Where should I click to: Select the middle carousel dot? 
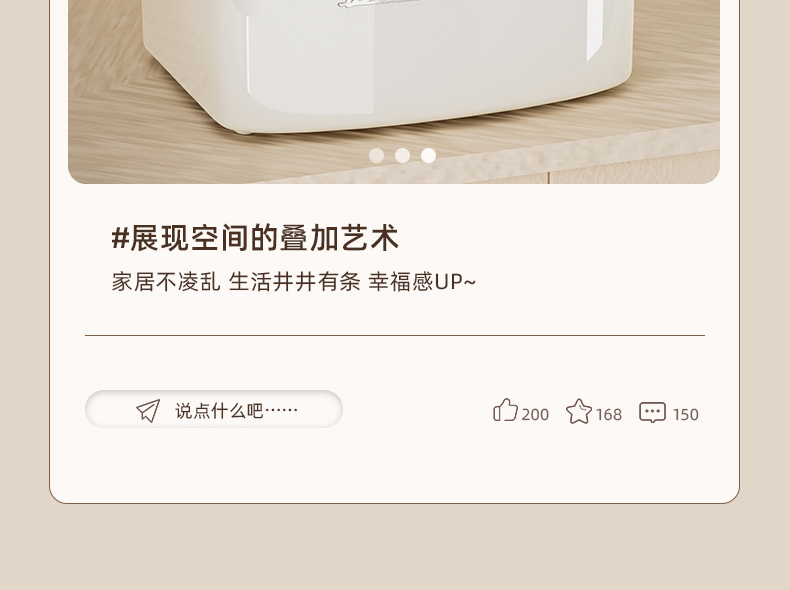pyautogui.click(x=402, y=155)
